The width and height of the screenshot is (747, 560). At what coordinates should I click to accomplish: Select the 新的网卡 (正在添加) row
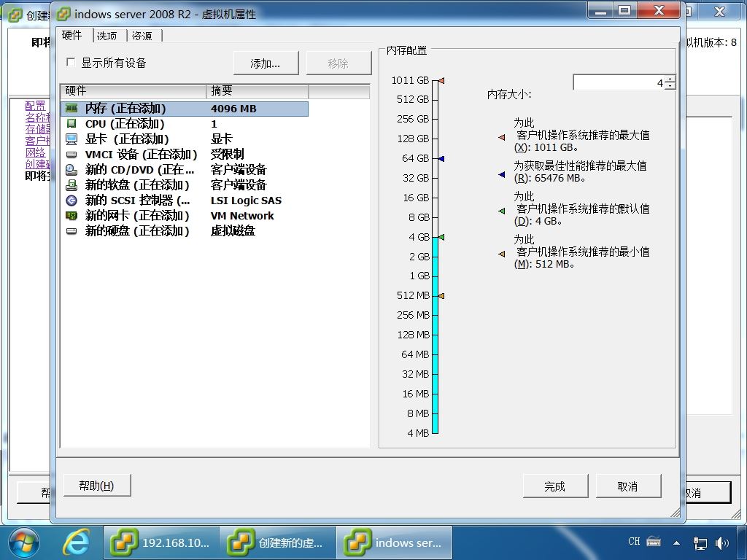pyautogui.click(x=185, y=216)
